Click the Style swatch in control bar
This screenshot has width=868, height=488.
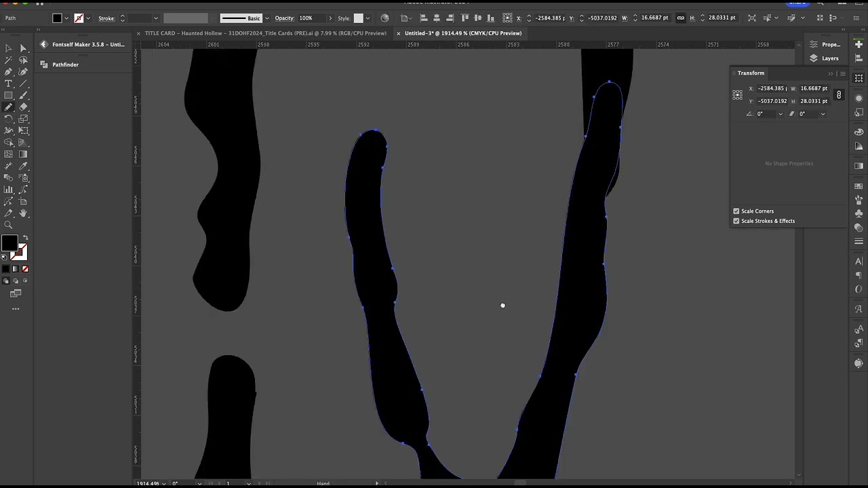tap(359, 18)
